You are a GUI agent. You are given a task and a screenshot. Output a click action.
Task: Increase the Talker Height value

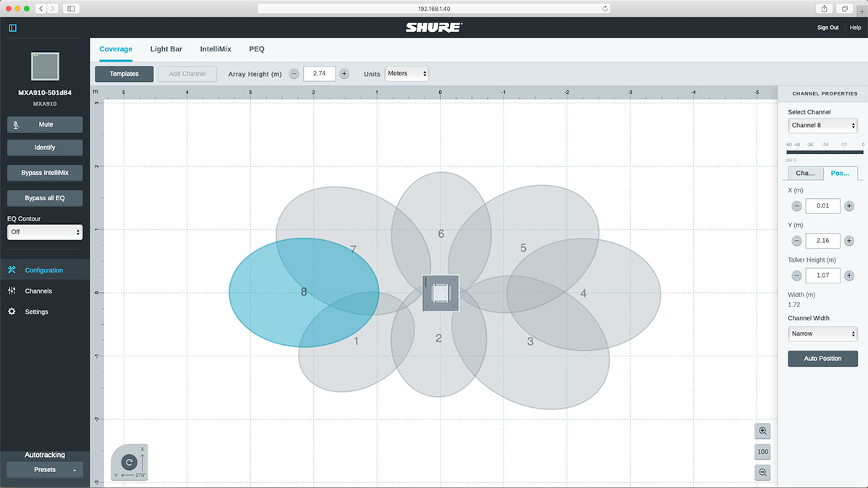coord(849,275)
